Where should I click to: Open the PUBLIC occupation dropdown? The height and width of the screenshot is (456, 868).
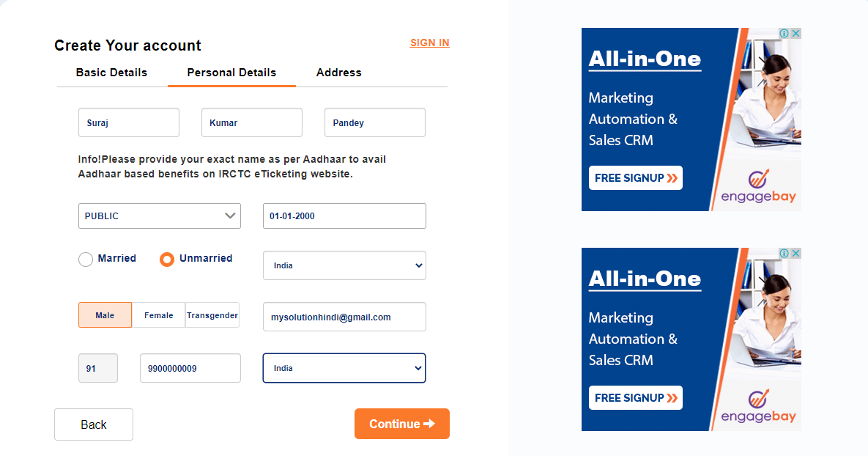click(x=160, y=216)
